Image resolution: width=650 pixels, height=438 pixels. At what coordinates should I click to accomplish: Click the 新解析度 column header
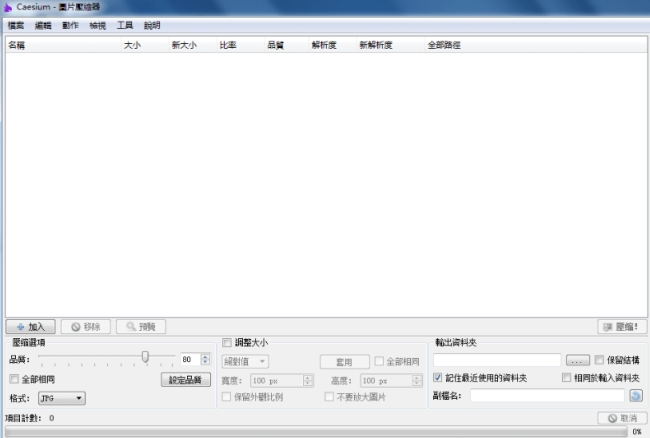390,45
